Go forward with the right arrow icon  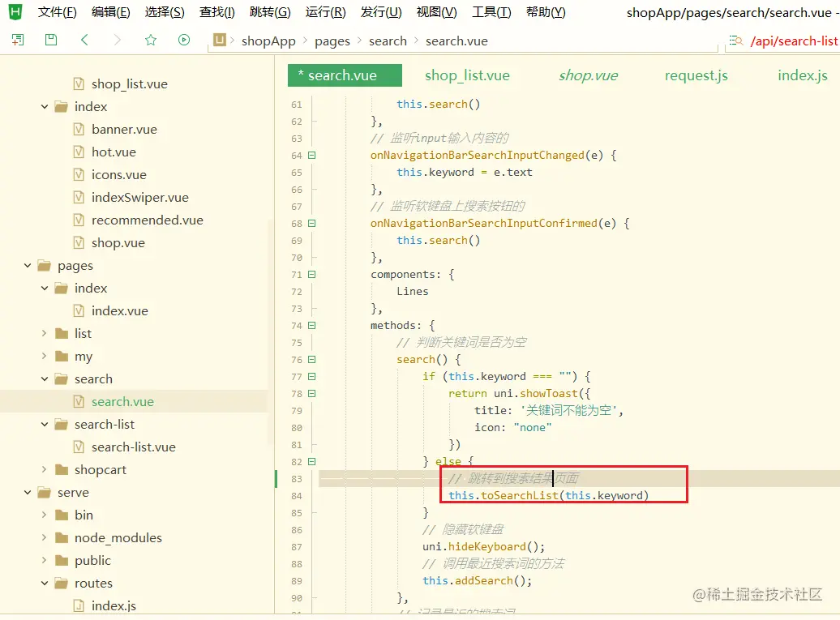[118, 40]
